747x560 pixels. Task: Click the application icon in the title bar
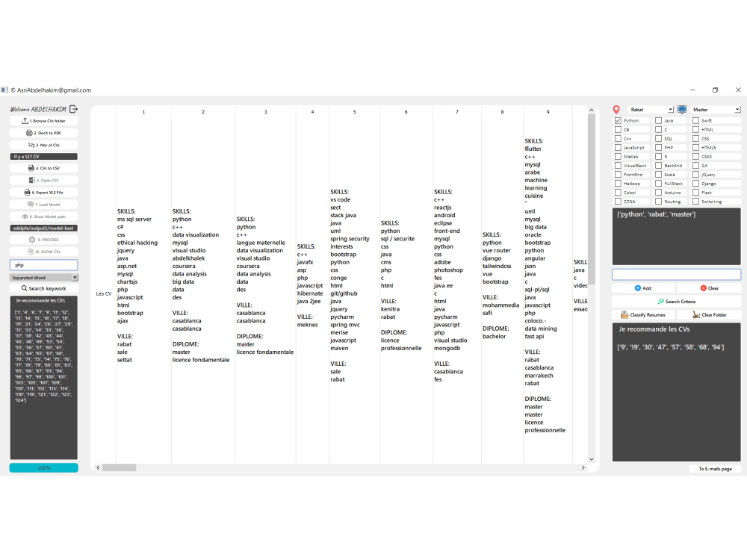click(x=4, y=90)
